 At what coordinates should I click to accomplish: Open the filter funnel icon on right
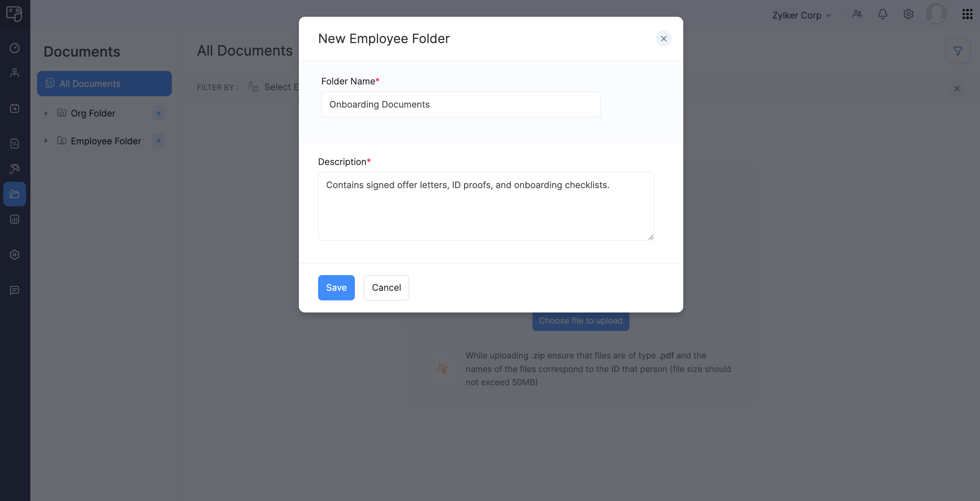[x=958, y=51]
